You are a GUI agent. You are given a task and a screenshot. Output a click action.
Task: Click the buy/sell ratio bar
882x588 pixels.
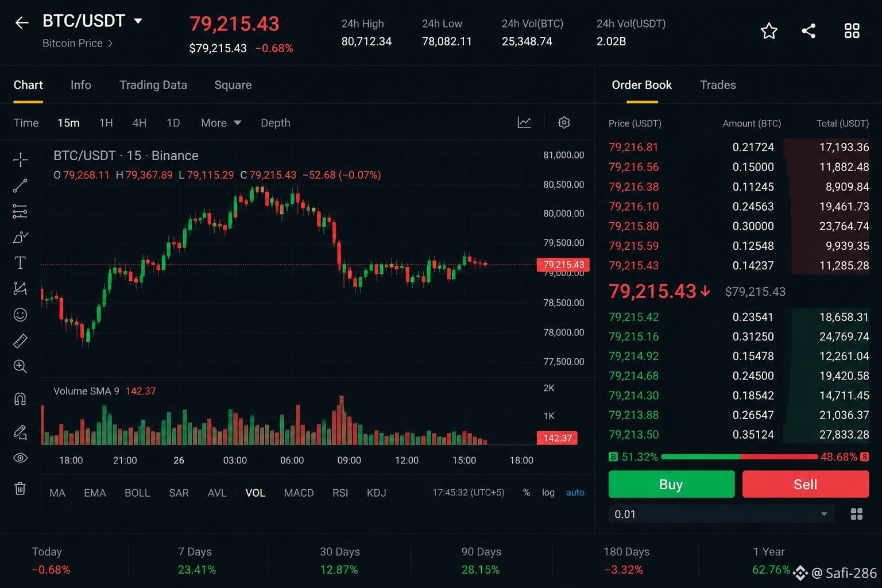tap(739, 457)
